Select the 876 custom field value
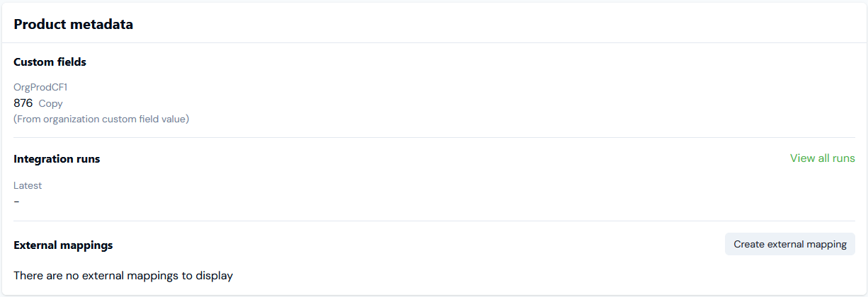Image resolution: width=868 pixels, height=297 pixels. point(23,103)
